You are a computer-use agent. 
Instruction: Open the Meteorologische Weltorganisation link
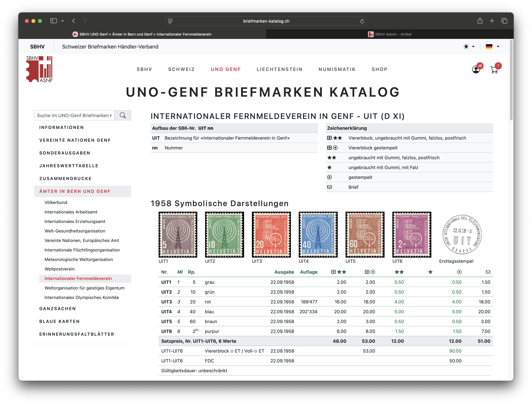click(x=79, y=260)
